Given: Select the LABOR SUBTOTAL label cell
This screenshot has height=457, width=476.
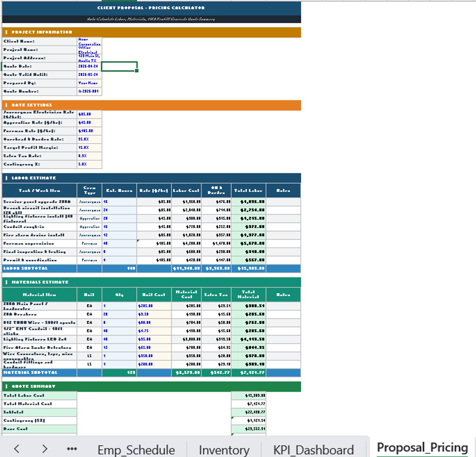Looking at the screenshot, I should click(39, 268).
